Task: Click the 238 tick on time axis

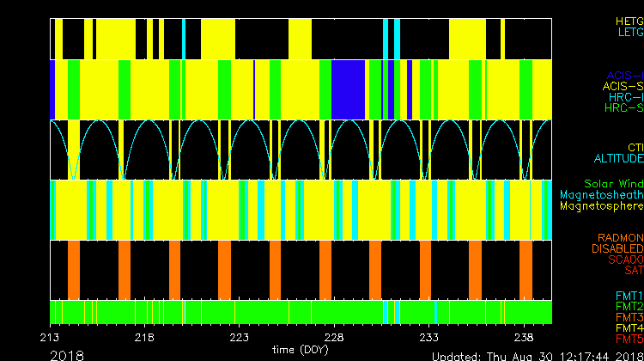Action: click(x=524, y=337)
